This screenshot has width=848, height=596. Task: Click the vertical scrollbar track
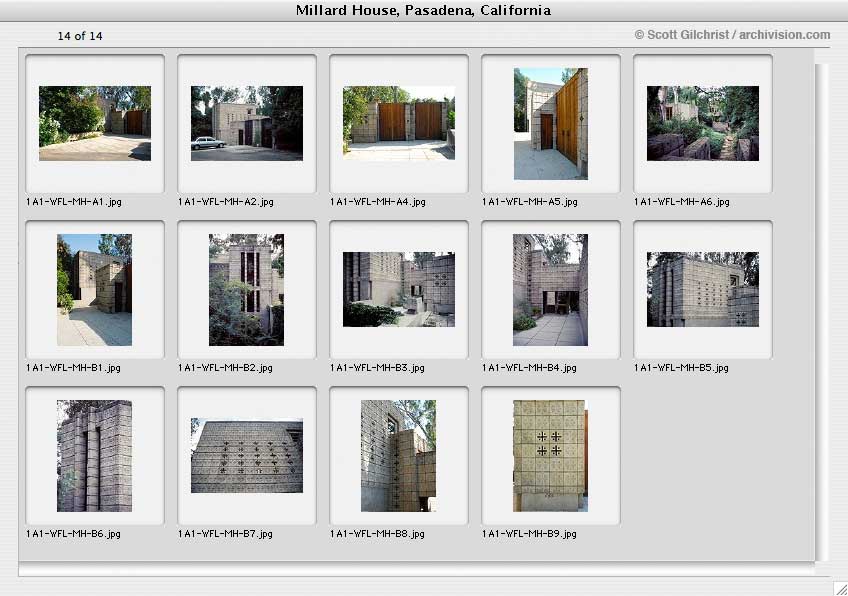click(822, 313)
